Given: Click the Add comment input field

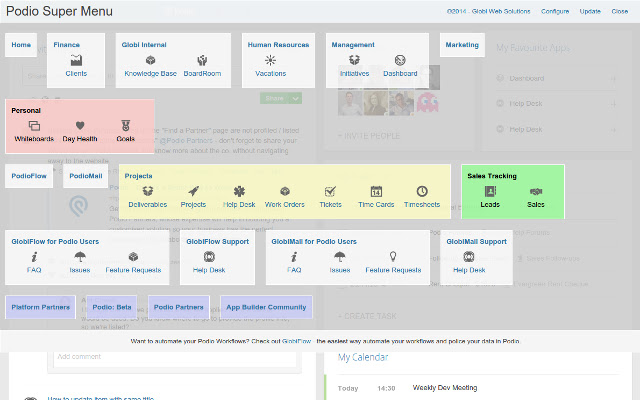Looking at the screenshot, I should point(175,357).
